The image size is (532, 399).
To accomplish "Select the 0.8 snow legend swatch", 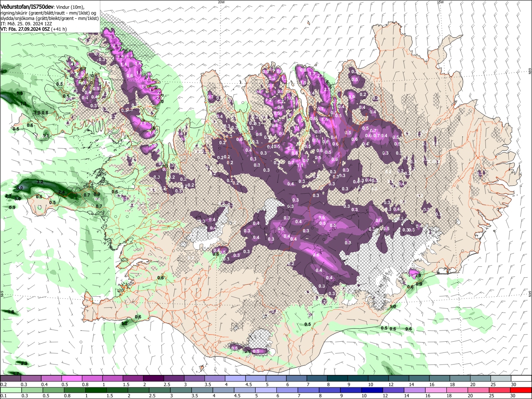I will coord(92,379).
